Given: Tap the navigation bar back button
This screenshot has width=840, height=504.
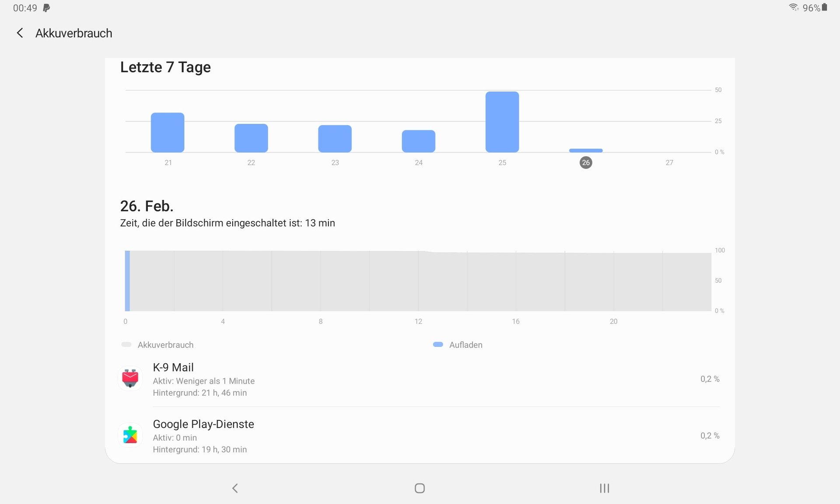Looking at the screenshot, I should pos(235,488).
